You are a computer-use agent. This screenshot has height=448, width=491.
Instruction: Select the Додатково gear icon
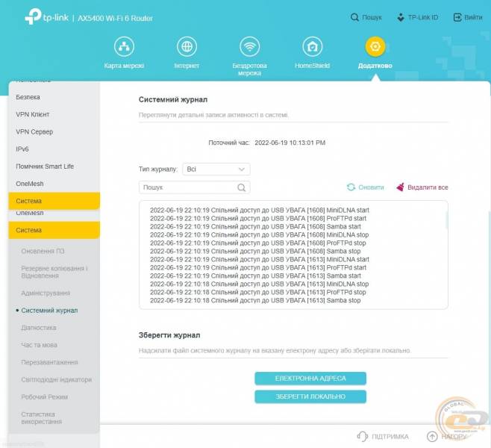[375, 47]
